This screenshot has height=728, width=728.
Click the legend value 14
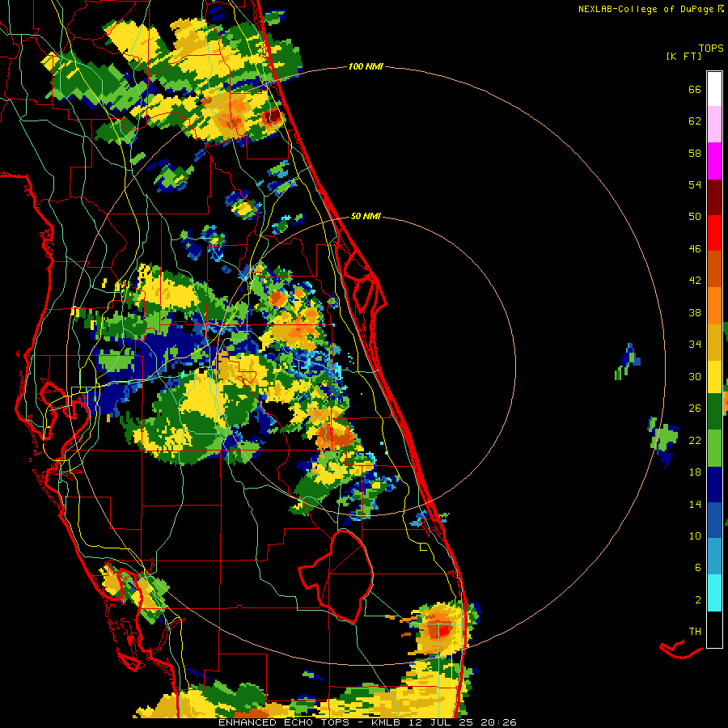pyautogui.click(x=695, y=504)
